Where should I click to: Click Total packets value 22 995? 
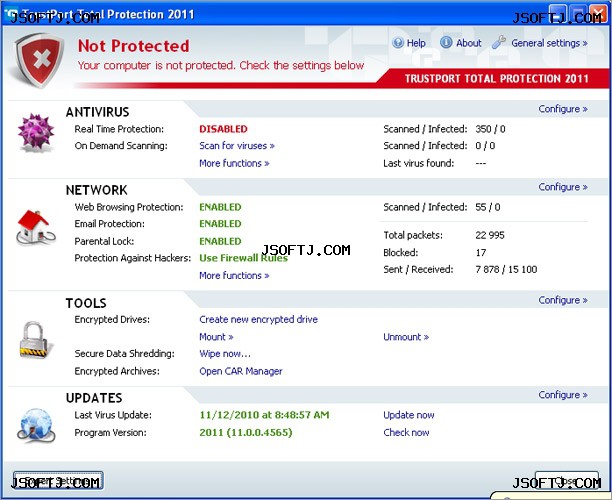pos(490,235)
